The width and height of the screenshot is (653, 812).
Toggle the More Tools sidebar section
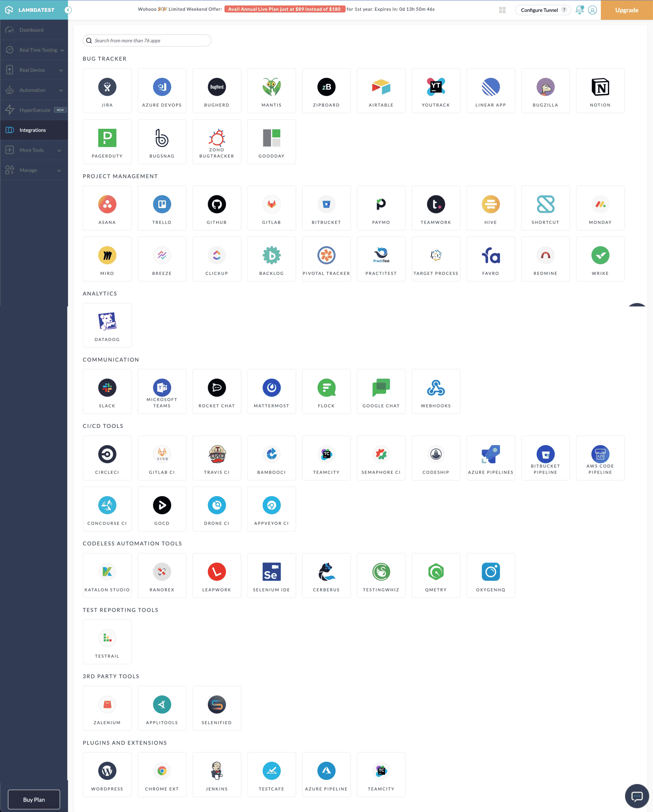point(34,150)
